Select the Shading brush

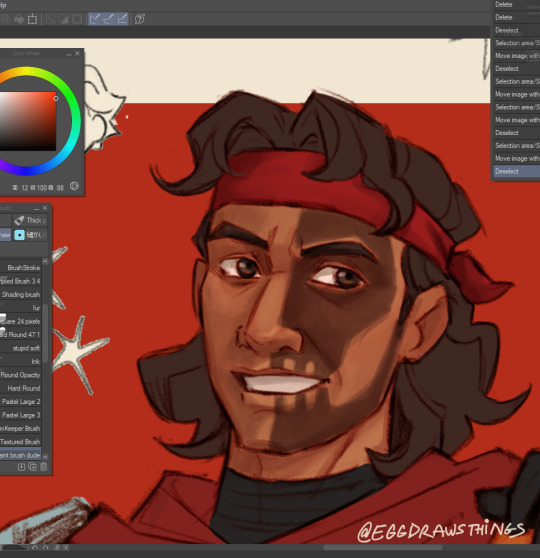click(21, 294)
